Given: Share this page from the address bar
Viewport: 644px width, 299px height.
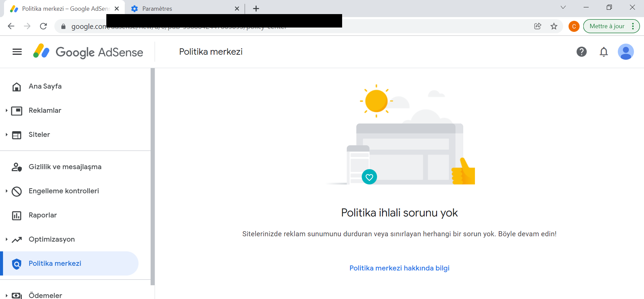Looking at the screenshot, I should pos(538,26).
